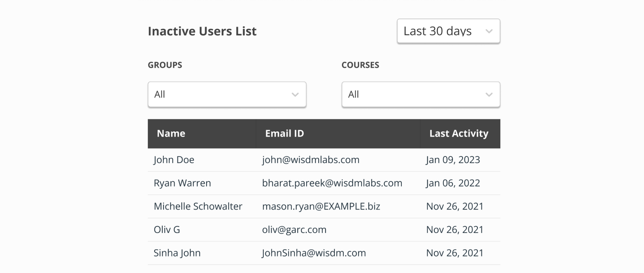644x273 pixels.
Task: Sort by the Last Activity column header
Action: click(x=458, y=134)
